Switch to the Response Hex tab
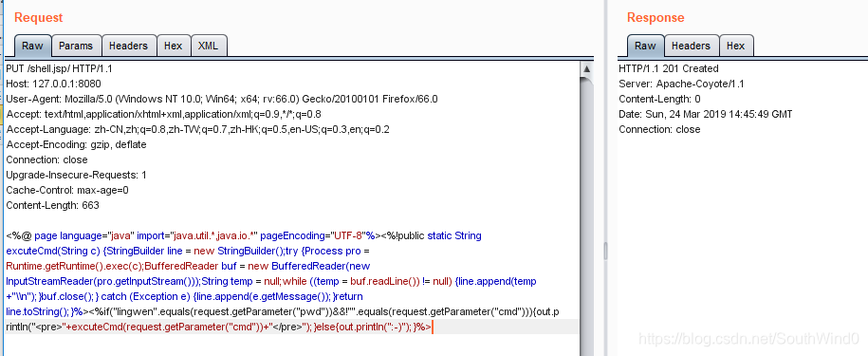 tap(736, 46)
